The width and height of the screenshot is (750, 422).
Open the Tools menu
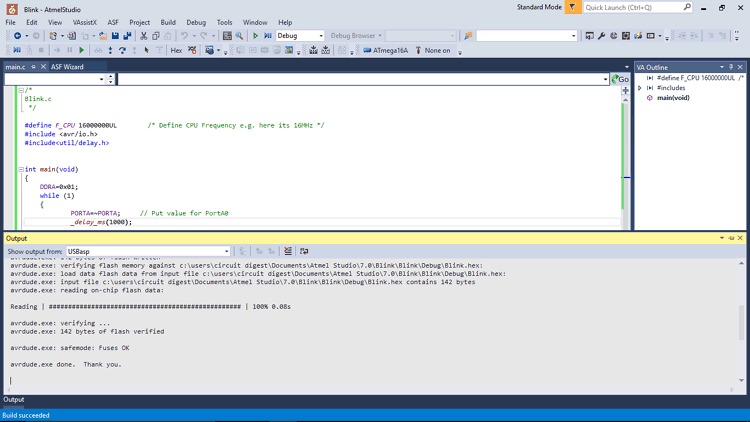[x=224, y=22]
